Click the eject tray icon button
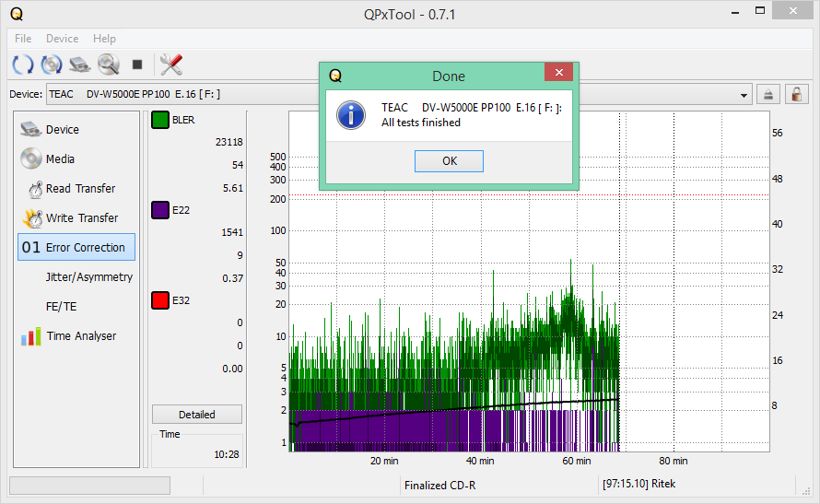 (767, 95)
